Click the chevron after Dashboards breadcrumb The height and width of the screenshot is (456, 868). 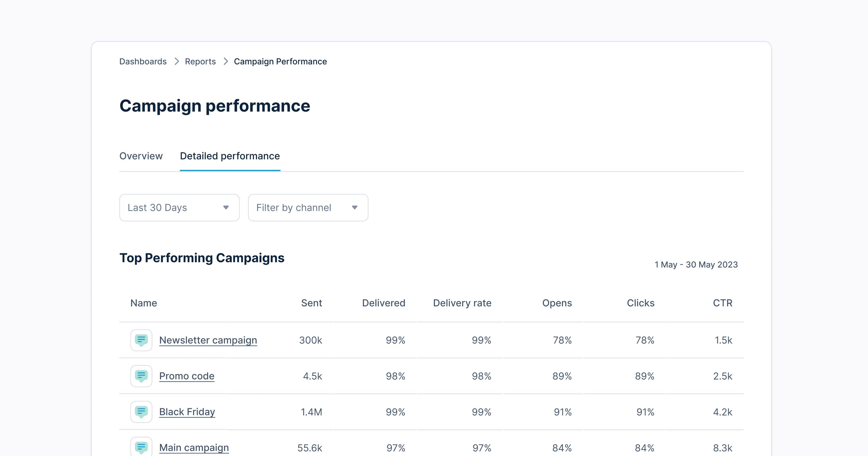[x=176, y=61]
